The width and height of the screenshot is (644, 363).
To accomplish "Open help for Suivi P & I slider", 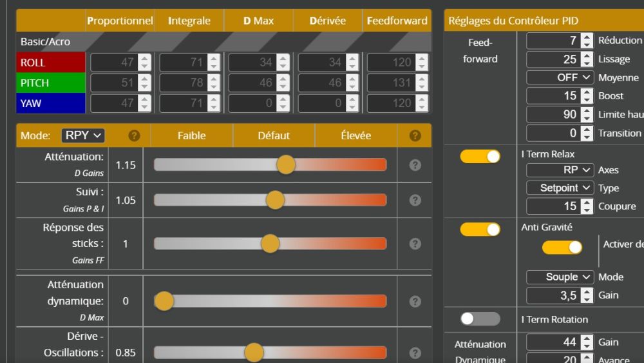I will 415,200.
